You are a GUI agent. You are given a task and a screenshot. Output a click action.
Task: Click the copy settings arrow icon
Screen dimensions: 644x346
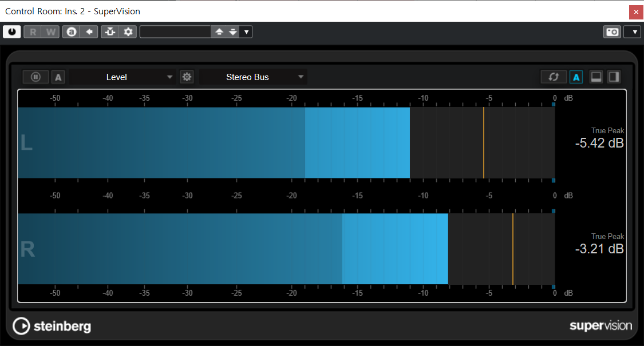(x=89, y=32)
